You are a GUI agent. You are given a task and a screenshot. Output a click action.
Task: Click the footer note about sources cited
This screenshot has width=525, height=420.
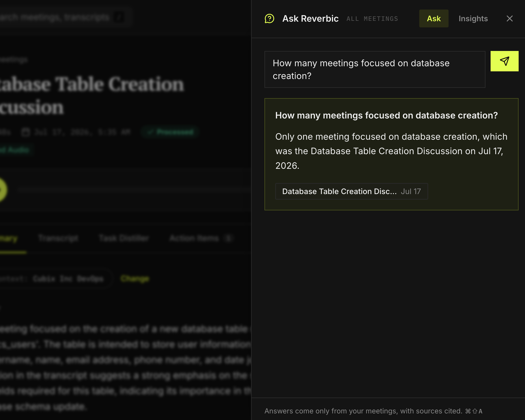[x=363, y=411]
